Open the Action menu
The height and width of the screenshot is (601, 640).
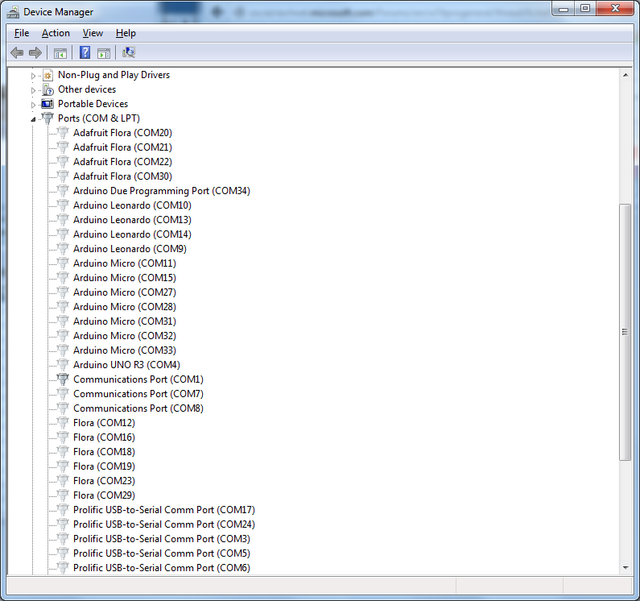coord(56,33)
